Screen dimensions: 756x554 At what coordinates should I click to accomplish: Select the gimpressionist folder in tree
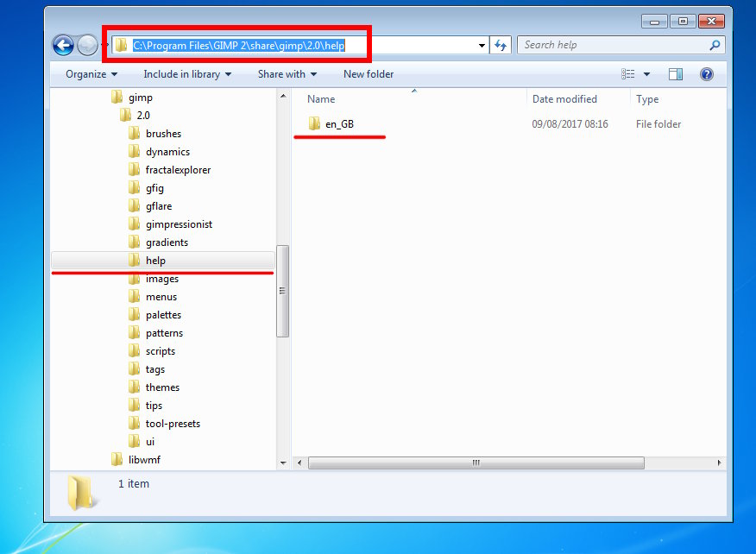coord(179,224)
